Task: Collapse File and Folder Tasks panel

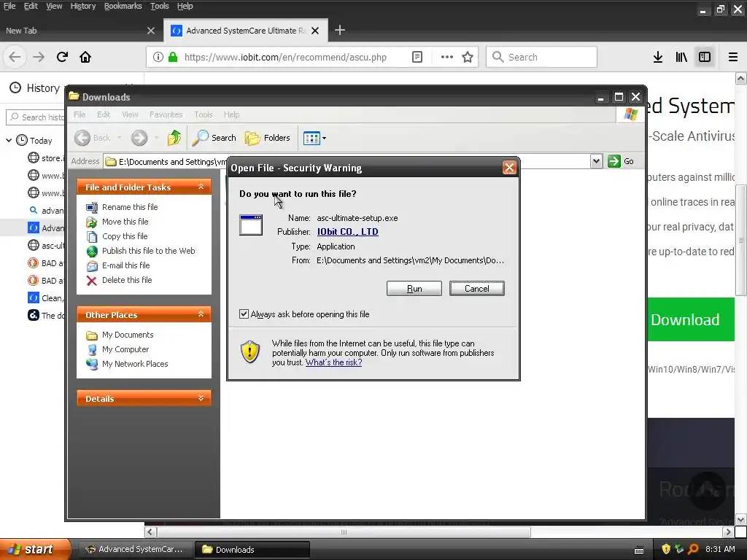Action: (201, 187)
